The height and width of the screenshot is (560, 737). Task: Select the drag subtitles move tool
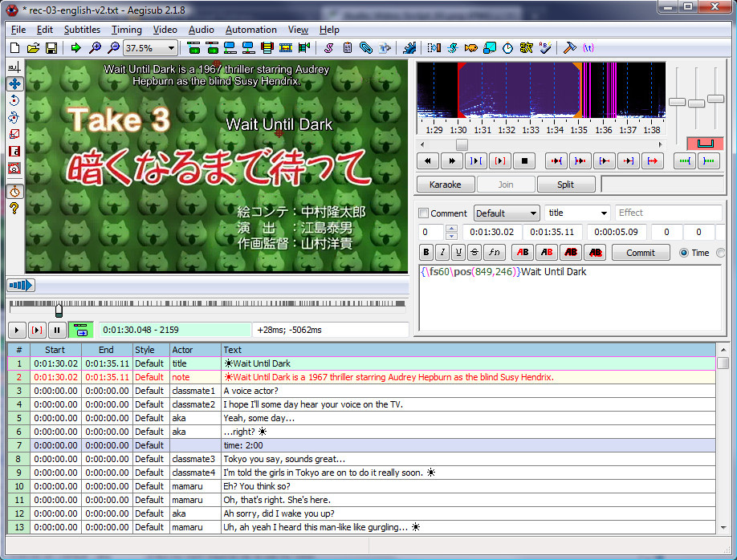point(14,83)
